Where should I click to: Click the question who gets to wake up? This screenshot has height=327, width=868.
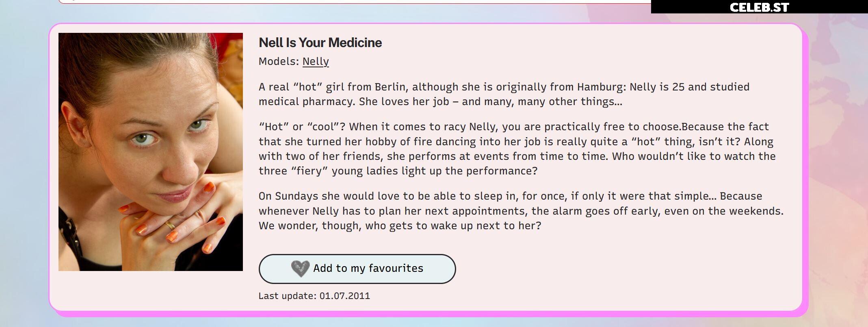pyautogui.click(x=453, y=226)
